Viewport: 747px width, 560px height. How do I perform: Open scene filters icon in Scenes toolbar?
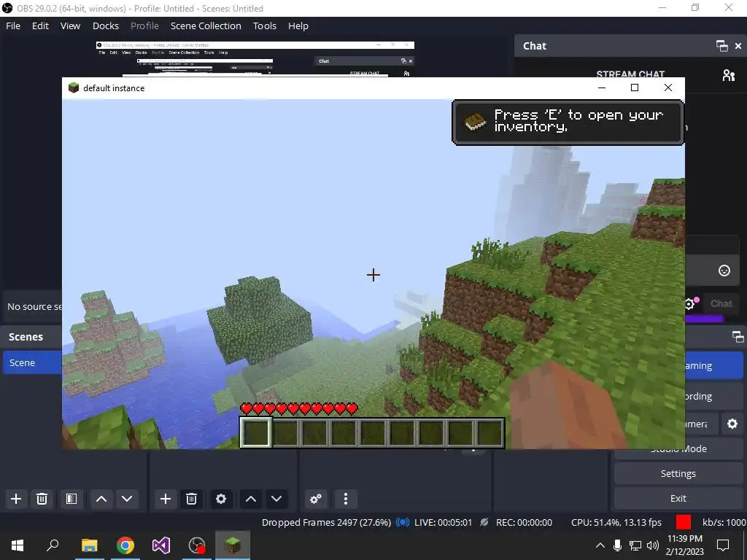71,499
